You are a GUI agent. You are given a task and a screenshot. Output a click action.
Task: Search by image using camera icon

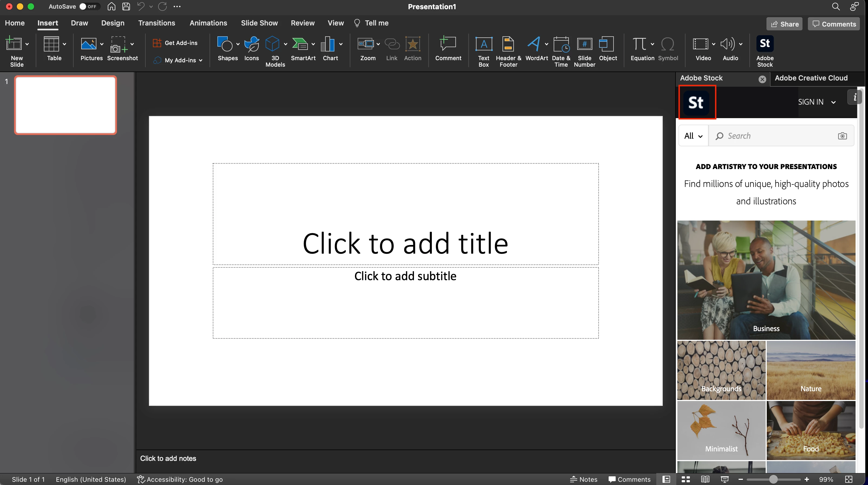coord(842,136)
